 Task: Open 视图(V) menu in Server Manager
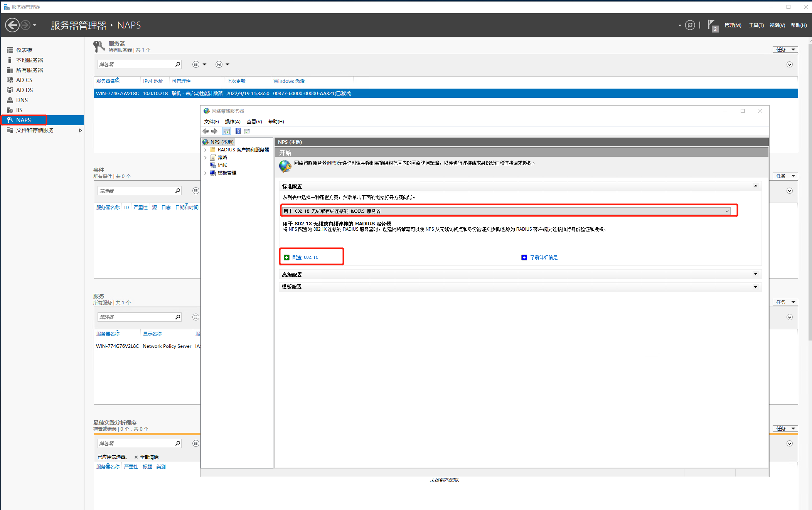click(x=777, y=25)
